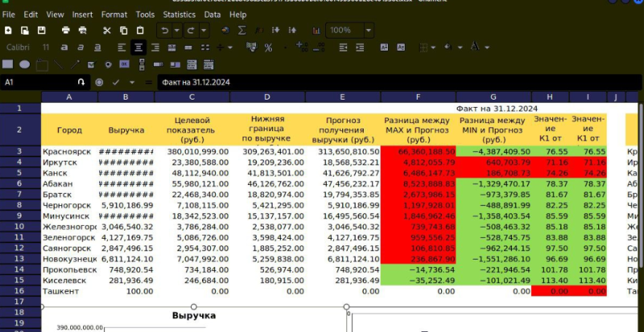644x332 pixels.
Task: Format the selection as percentage
Action: 268,48
